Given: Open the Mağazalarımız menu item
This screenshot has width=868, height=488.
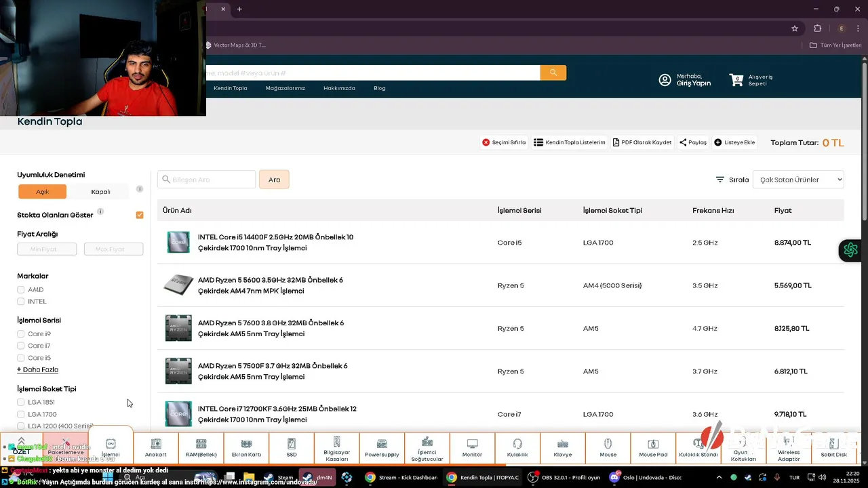Looking at the screenshot, I should click(x=285, y=88).
